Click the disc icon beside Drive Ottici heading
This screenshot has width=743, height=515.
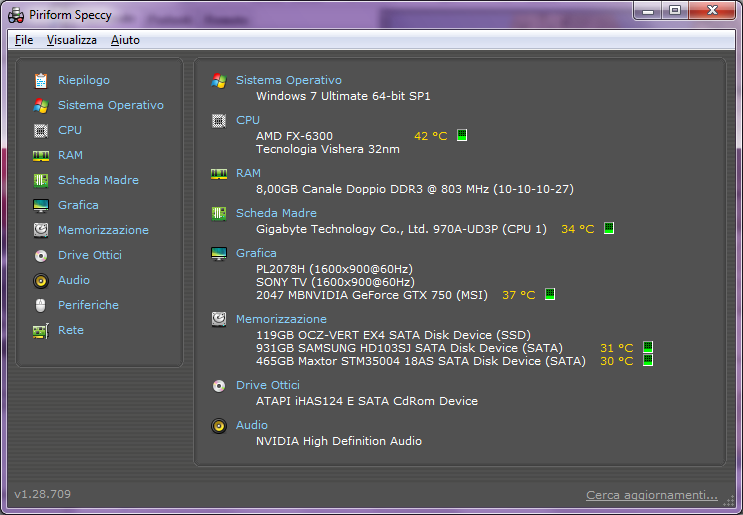tap(219, 386)
